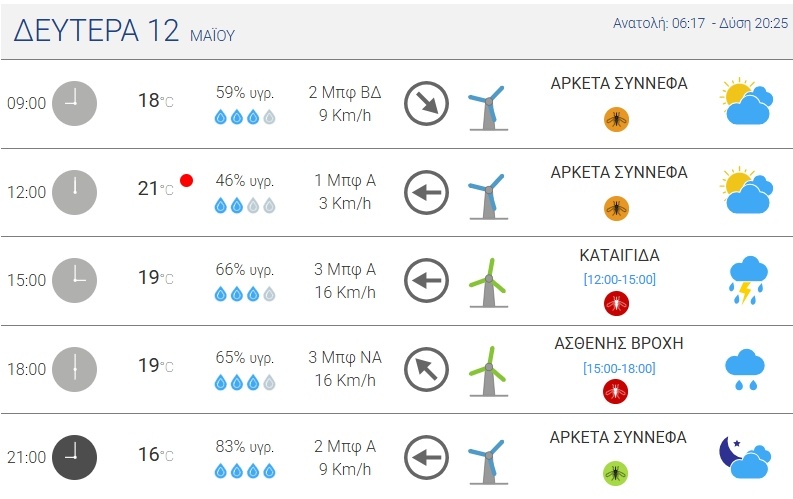Click the sunrise 06:17 sunset 20:25 text

(699, 23)
